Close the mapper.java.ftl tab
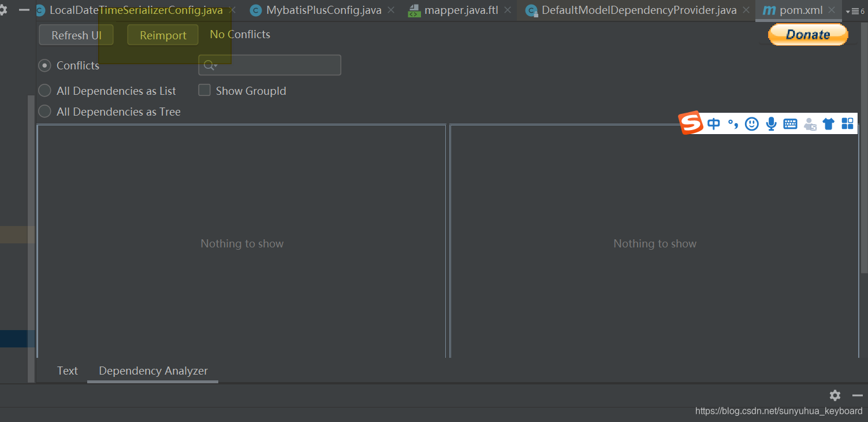The height and width of the screenshot is (422, 868). 507,10
